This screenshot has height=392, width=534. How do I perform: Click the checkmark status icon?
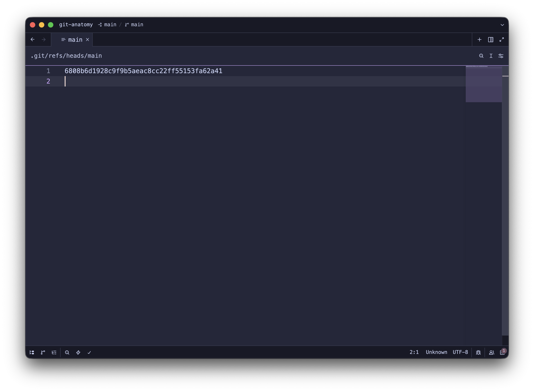pos(89,352)
